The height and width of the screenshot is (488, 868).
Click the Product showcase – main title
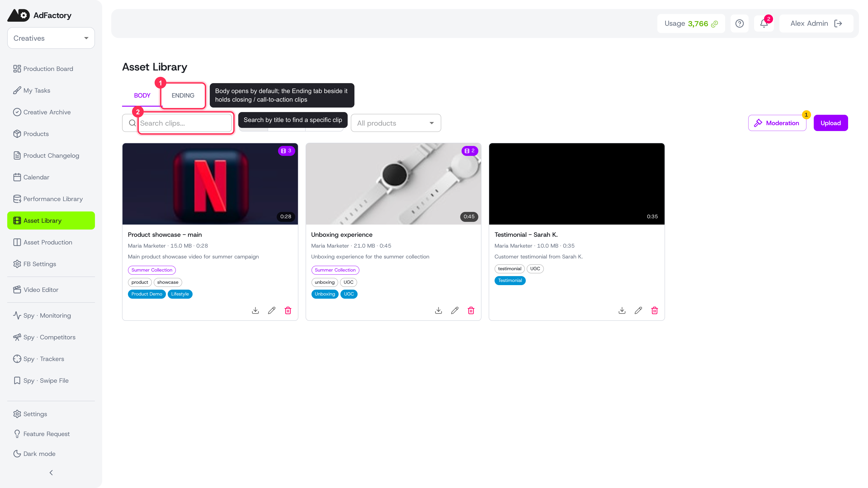tap(165, 235)
